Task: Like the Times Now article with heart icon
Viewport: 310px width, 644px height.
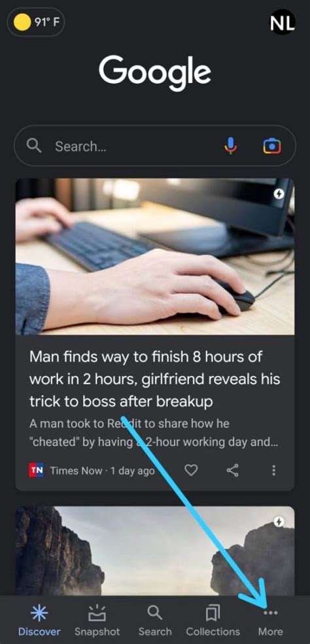Action: tap(191, 470)
